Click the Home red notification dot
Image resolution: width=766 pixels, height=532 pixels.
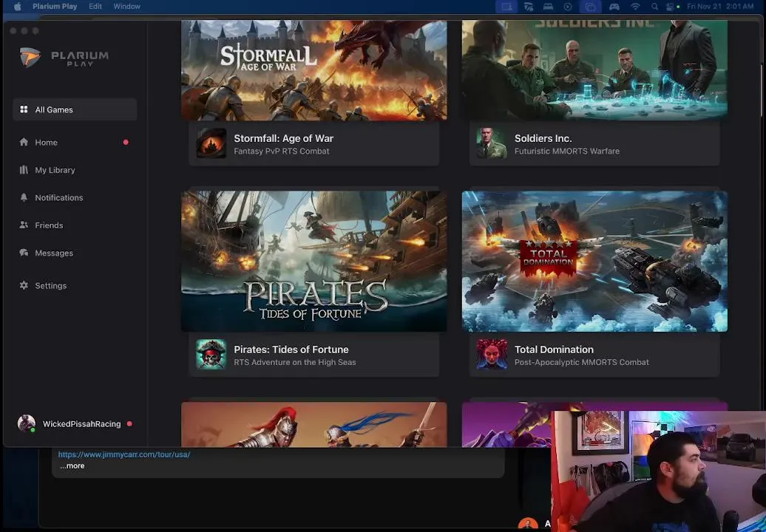126,142
